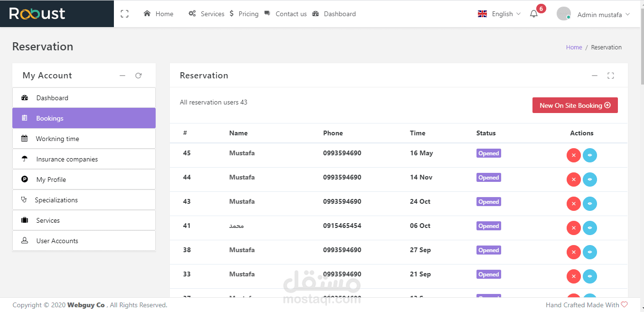View reservation 38 using eye button
The image size is (644, 312).
tap(589, 252)
